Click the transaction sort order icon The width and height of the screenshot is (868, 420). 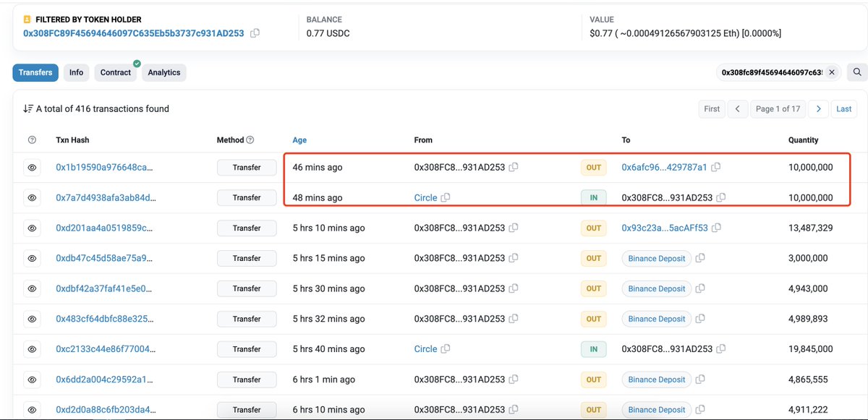coord(28,109)
